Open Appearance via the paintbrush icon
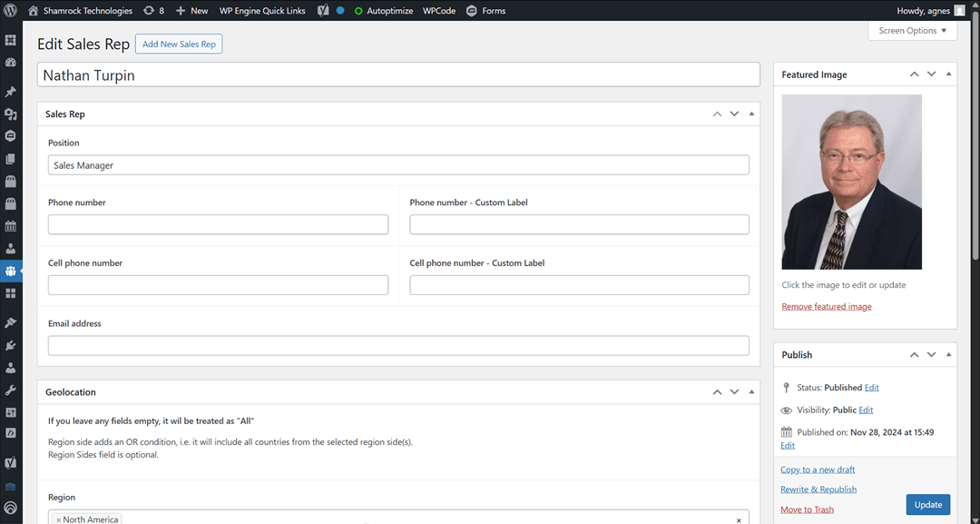The image size is (980, 524). [12, 321]
